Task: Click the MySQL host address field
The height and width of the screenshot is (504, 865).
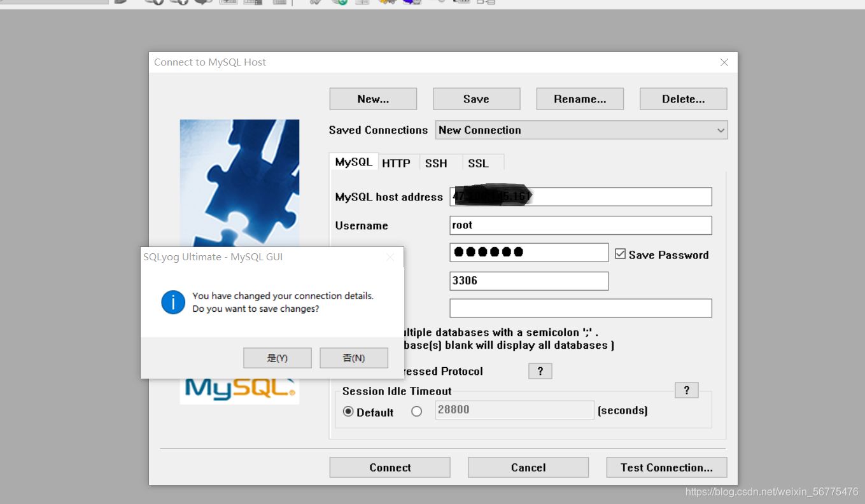Action: click(x=580, y=197)
